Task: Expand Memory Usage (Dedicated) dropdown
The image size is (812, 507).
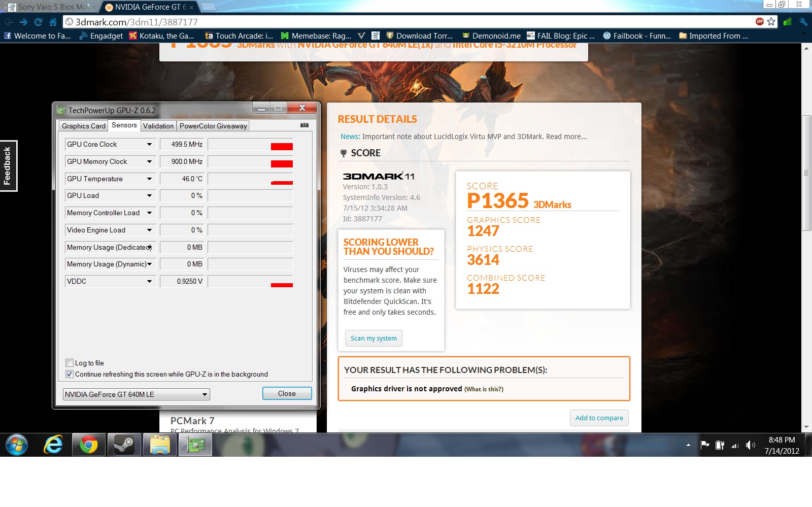Action: pos(149,247)
